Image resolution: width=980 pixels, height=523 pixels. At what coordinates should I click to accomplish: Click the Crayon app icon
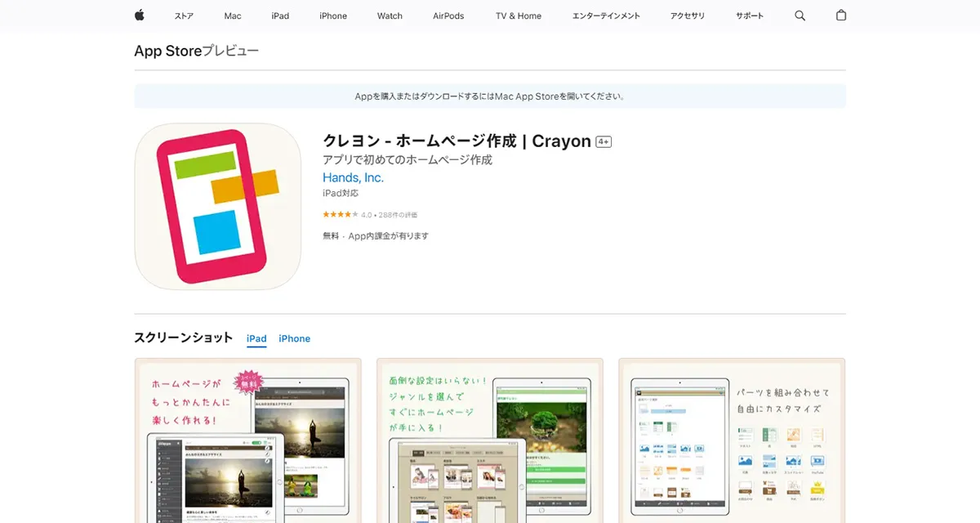tap(217, 207)
